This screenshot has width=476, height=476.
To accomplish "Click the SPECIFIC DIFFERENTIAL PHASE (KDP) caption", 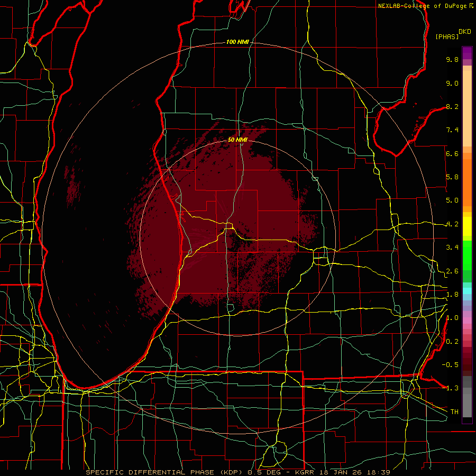I will tap(165, 472).
